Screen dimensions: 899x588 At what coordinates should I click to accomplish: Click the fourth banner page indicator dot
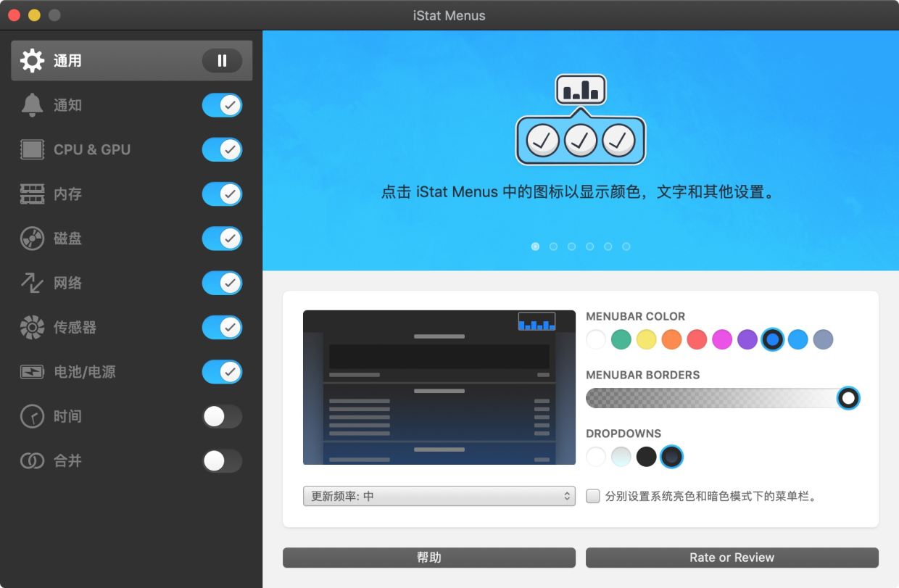[589, 247]
